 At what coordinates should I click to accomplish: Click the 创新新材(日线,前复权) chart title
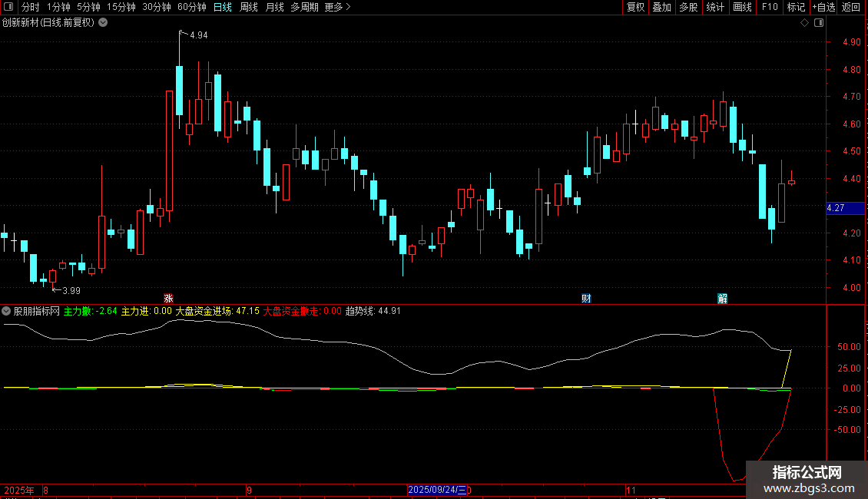click(48, 23)
